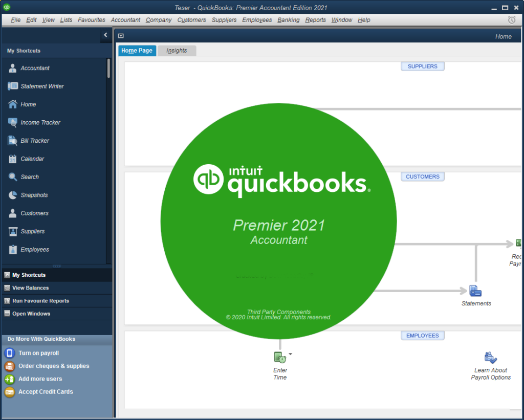Open the Home window dropdown menu arrow
The height and width of the screenshot is (420, 524).
(121, 36)
